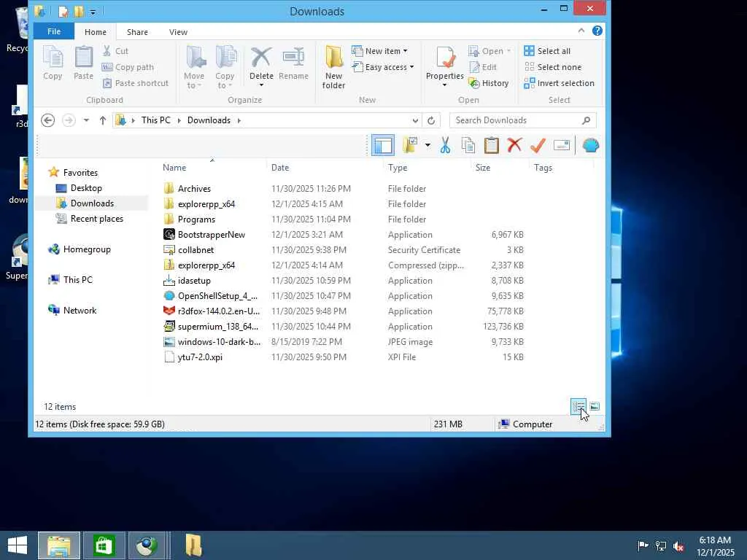Click the blue shell toolbar icon
This screenshot has width=747, height=560.
click(x=590, y=145)
